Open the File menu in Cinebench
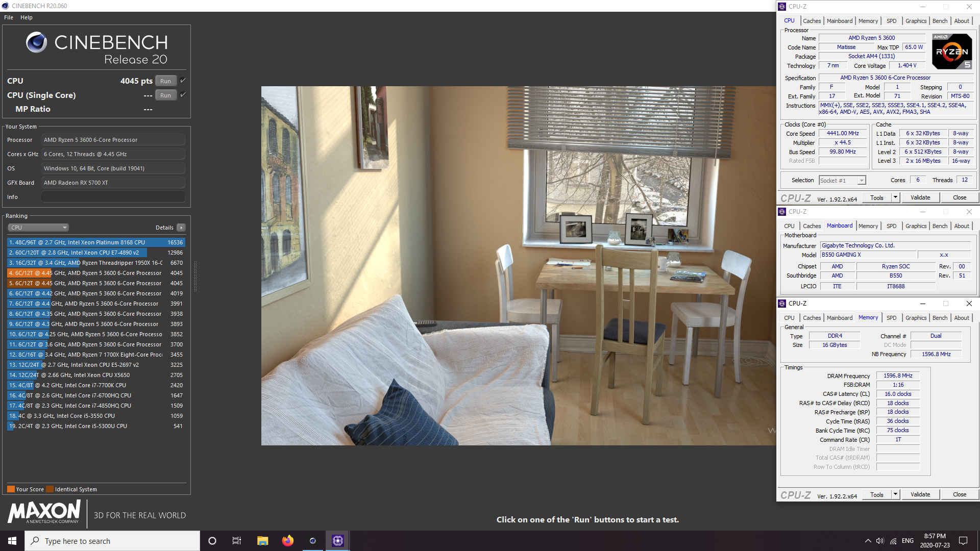980x551 pixels. [9, 17]
